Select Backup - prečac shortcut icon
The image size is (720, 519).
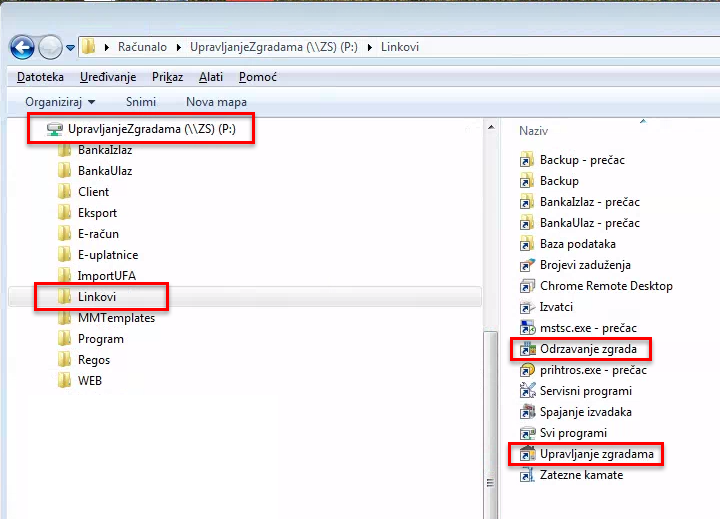(x=527, y=160)
